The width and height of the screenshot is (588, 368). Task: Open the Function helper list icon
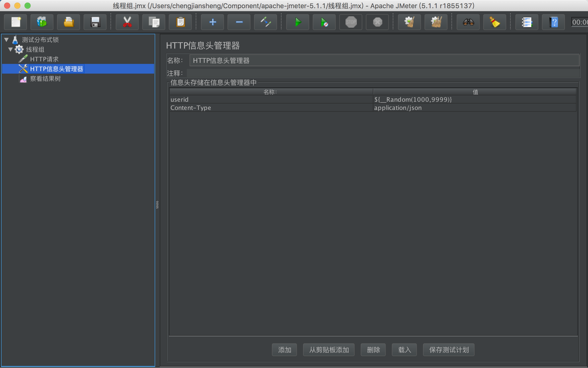(x=527, y=22)
